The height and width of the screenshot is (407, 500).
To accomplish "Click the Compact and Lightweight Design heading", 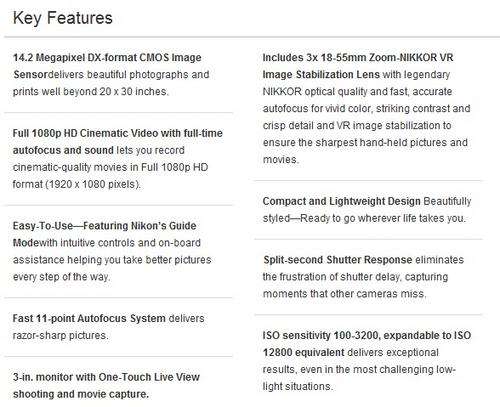I will pyautogui.click(x=342, y=201).
